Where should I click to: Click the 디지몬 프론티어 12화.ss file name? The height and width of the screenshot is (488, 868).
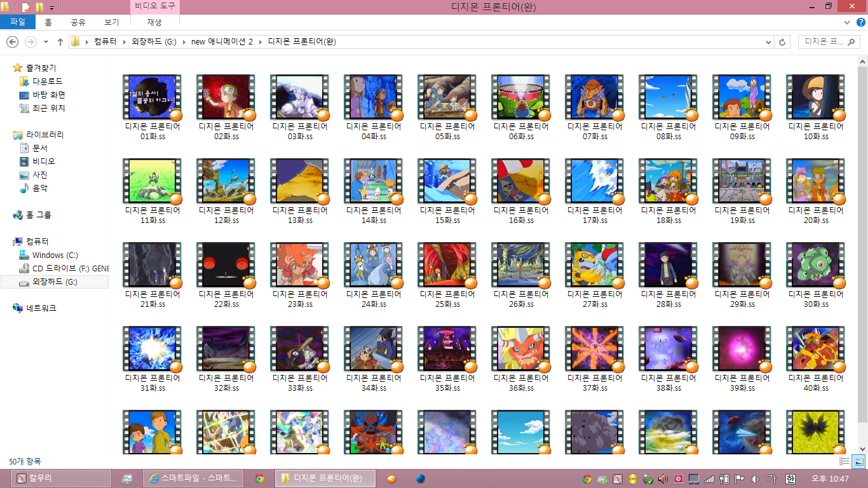[226, 215]
